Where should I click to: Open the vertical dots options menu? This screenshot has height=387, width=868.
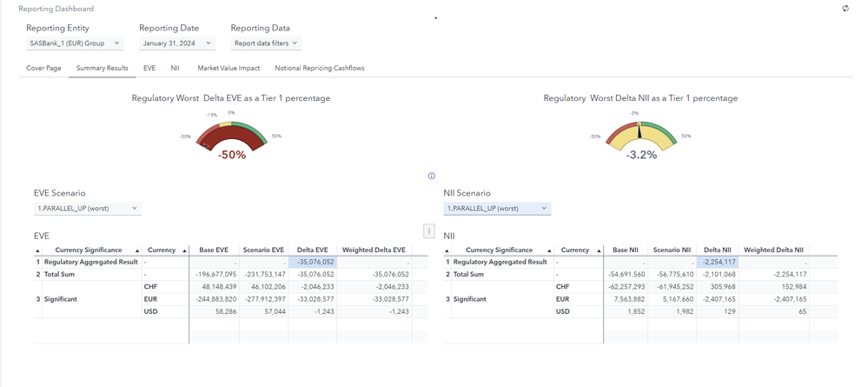click(429, 231)
